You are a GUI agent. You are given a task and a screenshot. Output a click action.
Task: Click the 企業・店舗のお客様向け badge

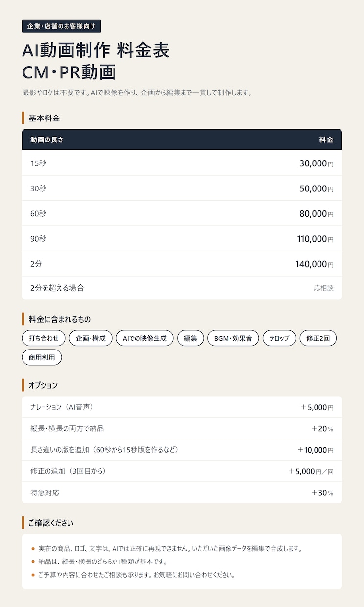tap(61, 26)
